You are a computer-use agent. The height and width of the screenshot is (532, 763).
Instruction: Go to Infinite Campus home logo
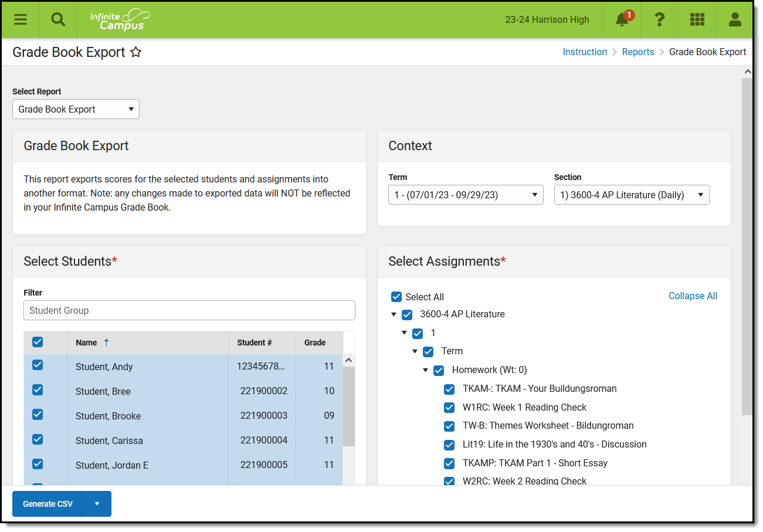click(120, 19)
